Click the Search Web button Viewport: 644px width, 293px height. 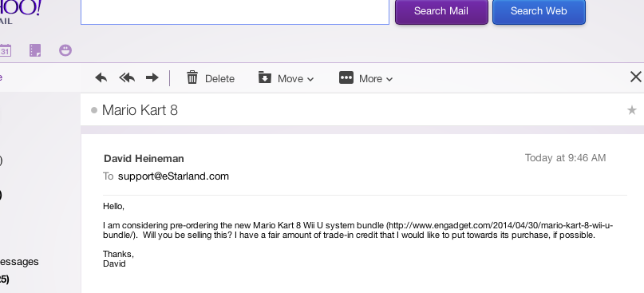click(x=539, y=11)
